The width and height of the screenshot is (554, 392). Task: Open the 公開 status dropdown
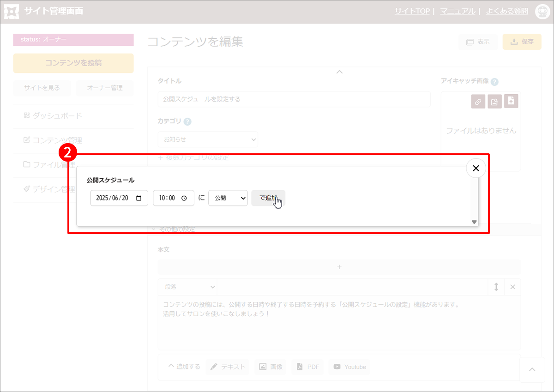point(228,198)
